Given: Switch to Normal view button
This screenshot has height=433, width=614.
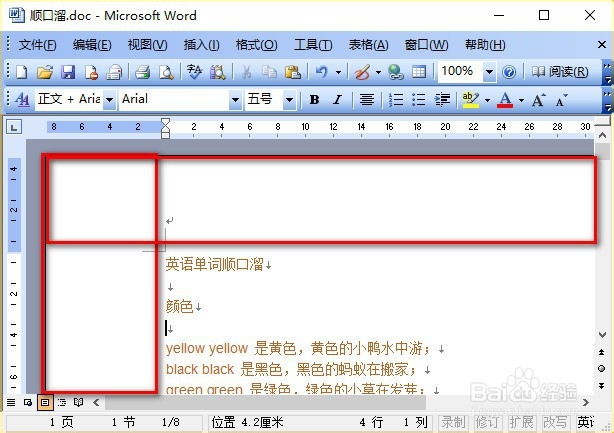Looking at the screenshot, I should point(11,402).
